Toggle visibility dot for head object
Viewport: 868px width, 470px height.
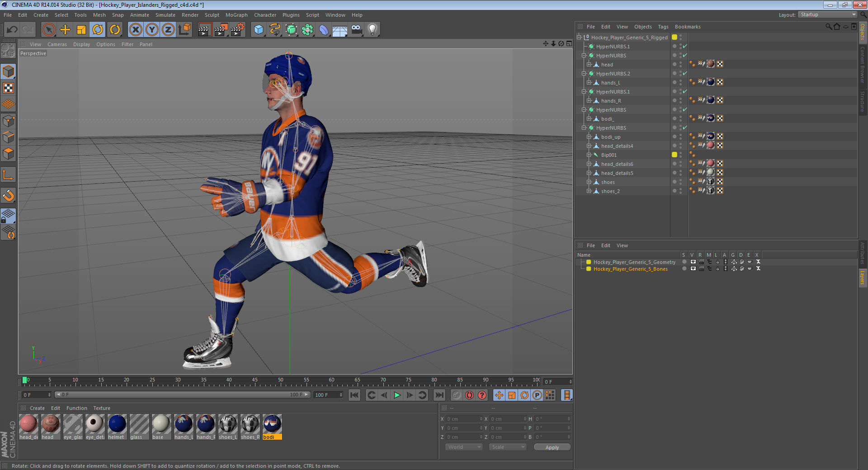(x=675, y=64)
